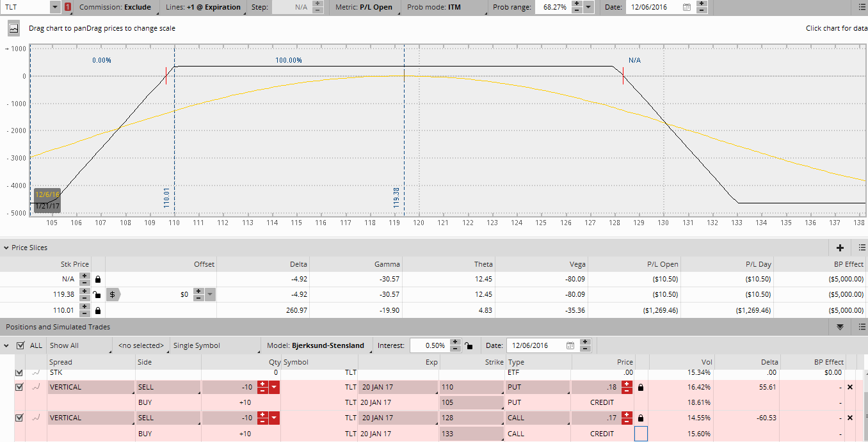Viewport: 868px width, 442px height.
Task: Toggle checkbox for the STK row
Action: tap(19, 372)
